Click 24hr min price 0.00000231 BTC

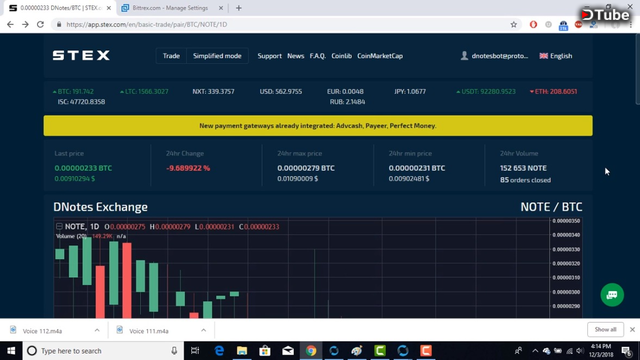[x=417, y=168]
